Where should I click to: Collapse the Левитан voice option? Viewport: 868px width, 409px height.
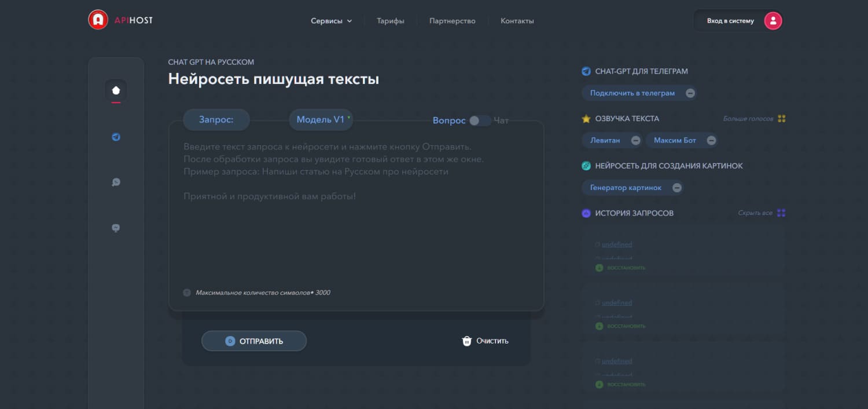(x=635, y=140)
